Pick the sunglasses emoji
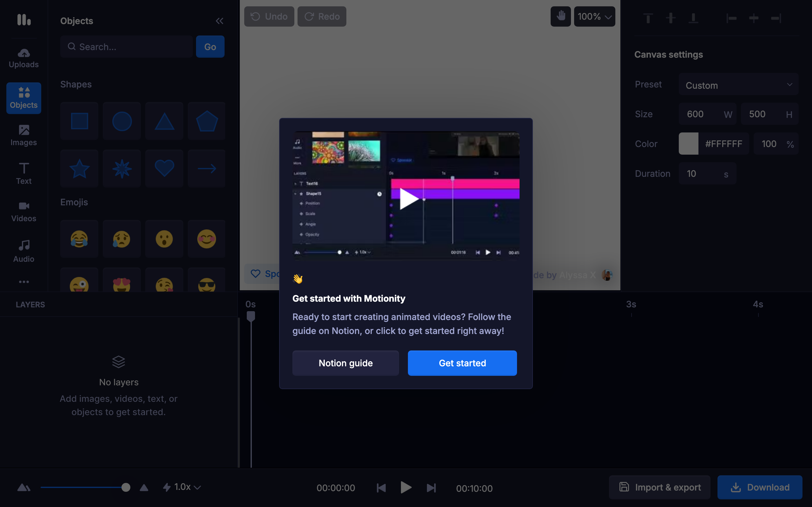 207,283
